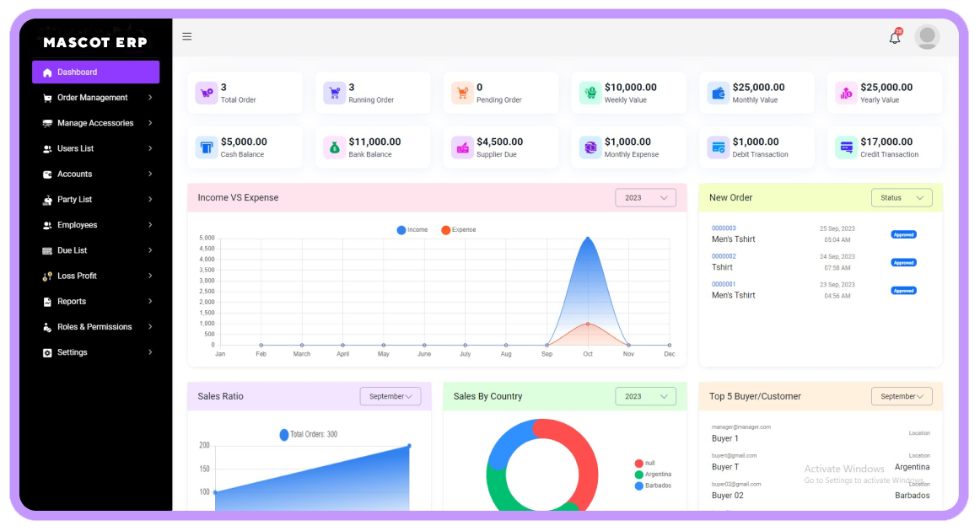The image size is (980, 531).
Task: Click the Bank Balance money bag icon
Action: pos(335,147)
